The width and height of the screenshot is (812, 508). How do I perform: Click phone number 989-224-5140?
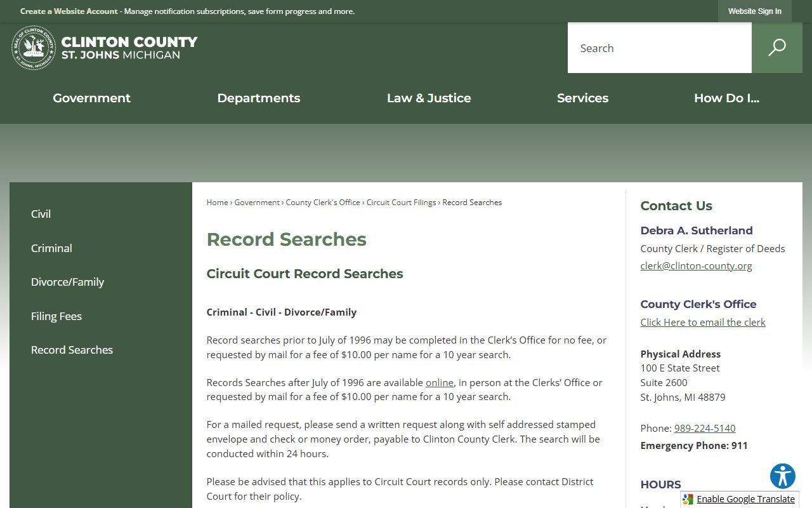coord(705,429)
